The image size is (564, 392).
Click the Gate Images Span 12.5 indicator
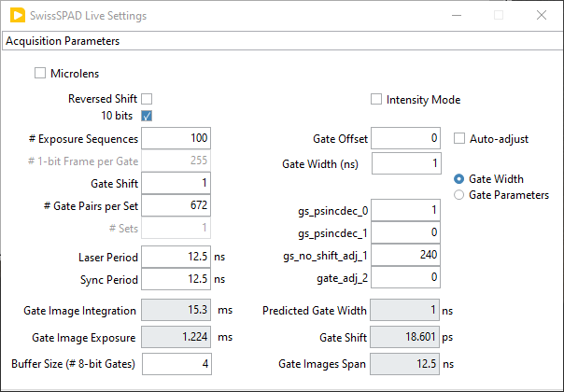(404, 364)
